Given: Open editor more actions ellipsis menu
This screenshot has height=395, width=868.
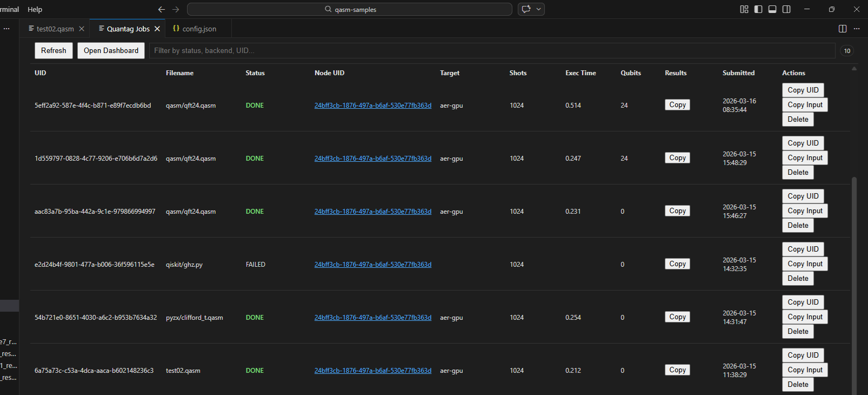Looking at the screenshot, I should click(857, 29).
